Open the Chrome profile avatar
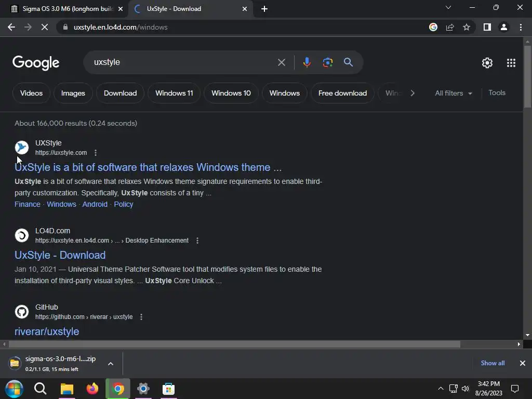Viewport: 532px width, 399px height. tap(504, 27)
